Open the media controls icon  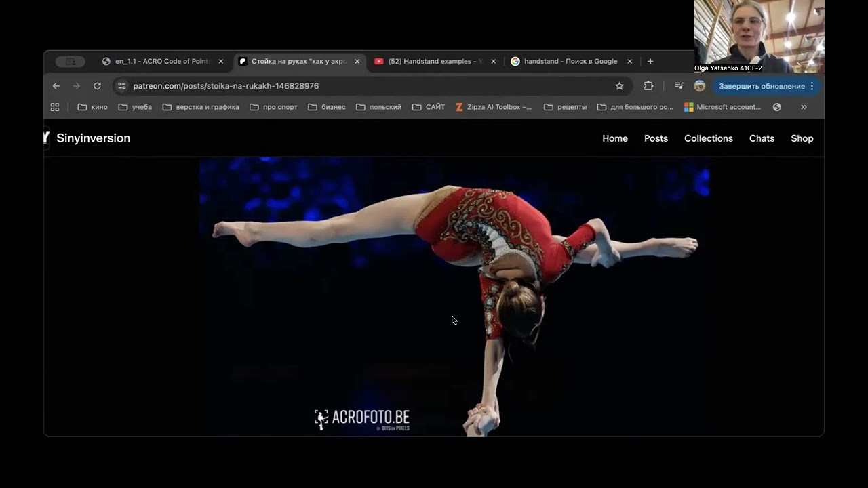pos(679,86)
